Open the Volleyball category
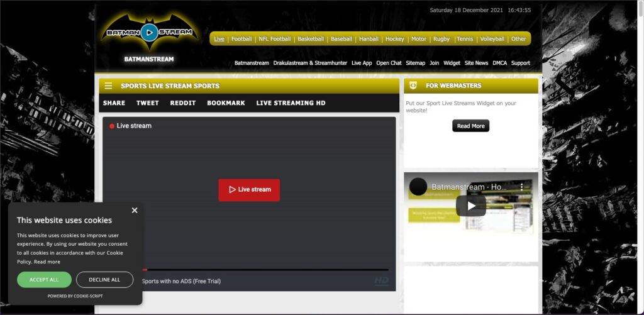Image resolution: width=644 pixels, height=315 pixels. (492, 39)
